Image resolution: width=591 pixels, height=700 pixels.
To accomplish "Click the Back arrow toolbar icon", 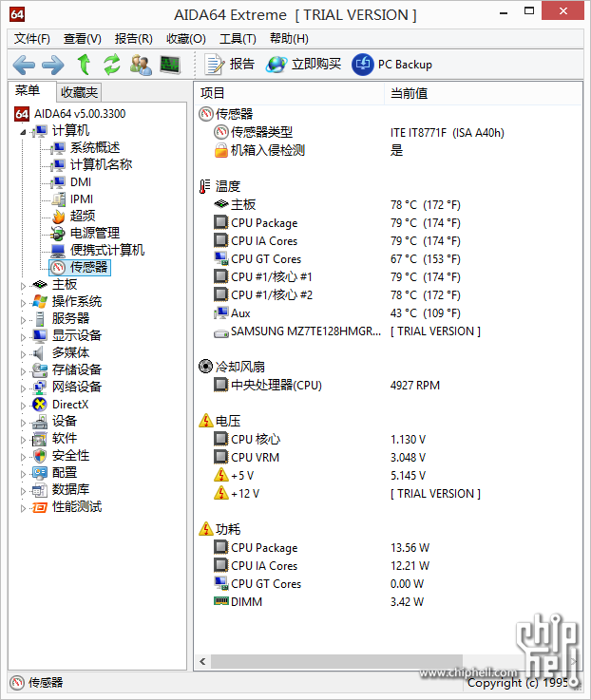I will (x=24, y=65).
